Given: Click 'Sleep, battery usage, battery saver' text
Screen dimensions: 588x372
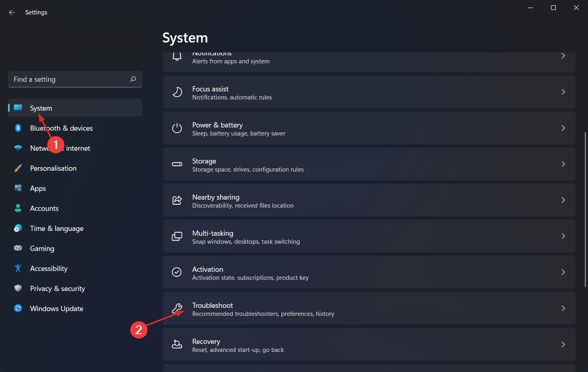Looking at the screenshot, I should click(239, 133).
